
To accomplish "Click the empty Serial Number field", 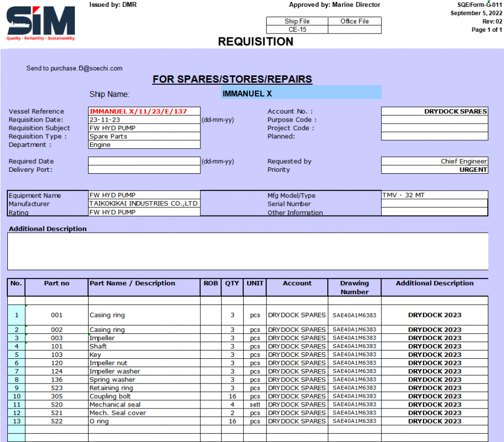I will click(434, 204).
